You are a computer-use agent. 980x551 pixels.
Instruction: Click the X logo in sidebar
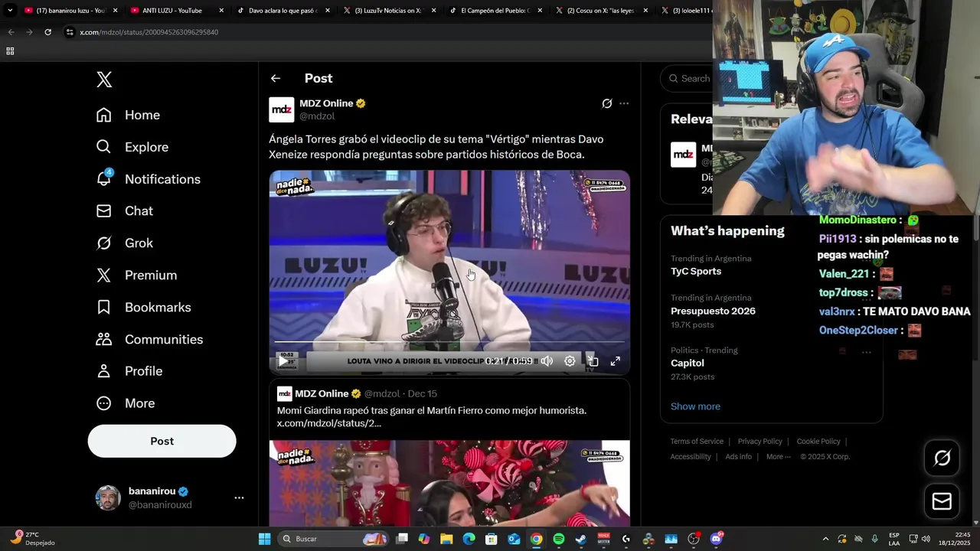tap(104, 80)
